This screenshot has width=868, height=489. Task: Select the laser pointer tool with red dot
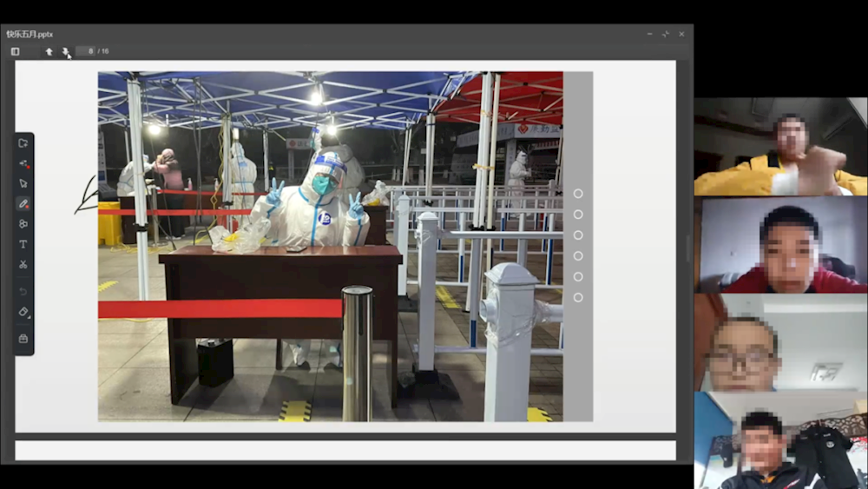tap(23, 163)
